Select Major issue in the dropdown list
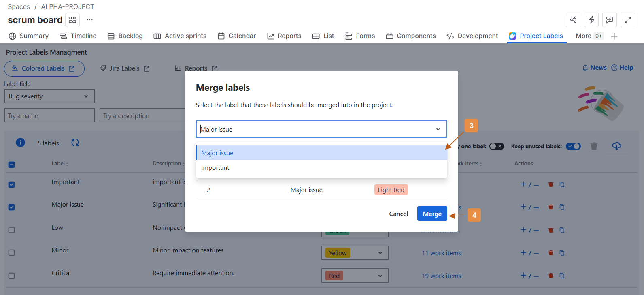Viewport: 644px width, 295px height. click(x=321, y=153)
